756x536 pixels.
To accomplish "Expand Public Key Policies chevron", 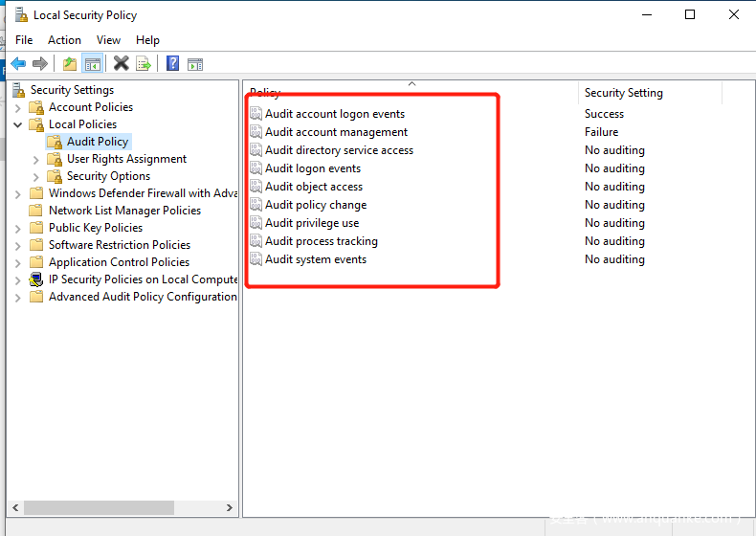I will point(18,229).
